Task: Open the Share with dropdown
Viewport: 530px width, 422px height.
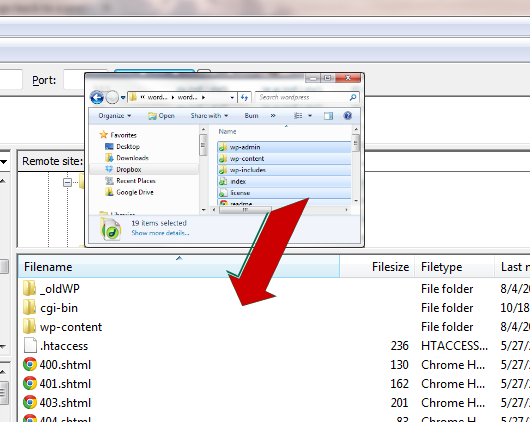Action: point(209,116)
